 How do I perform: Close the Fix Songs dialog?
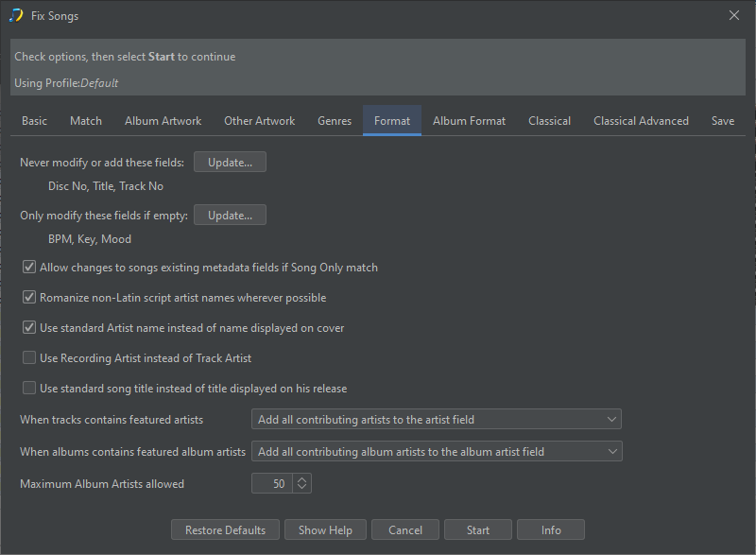(x=734, y=15)
